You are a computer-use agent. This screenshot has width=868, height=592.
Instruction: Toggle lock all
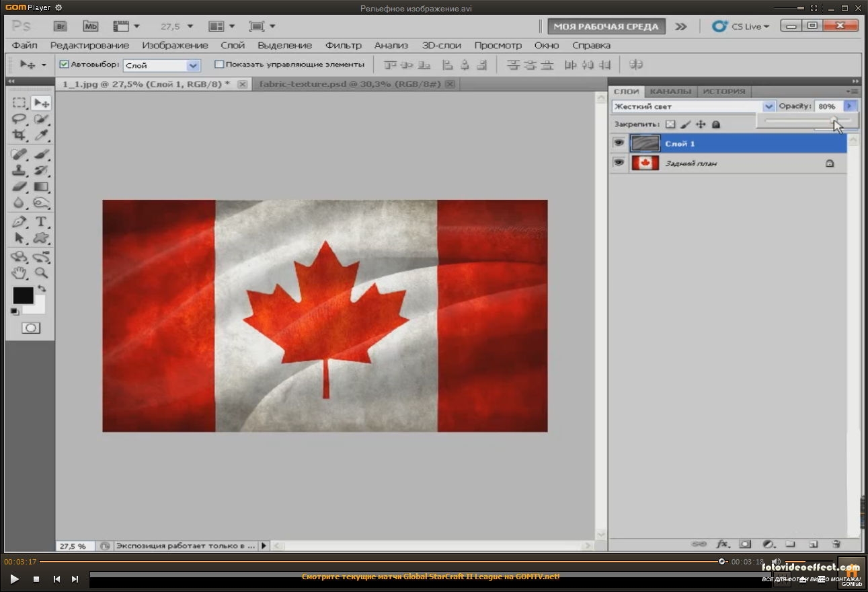point(716,124)
